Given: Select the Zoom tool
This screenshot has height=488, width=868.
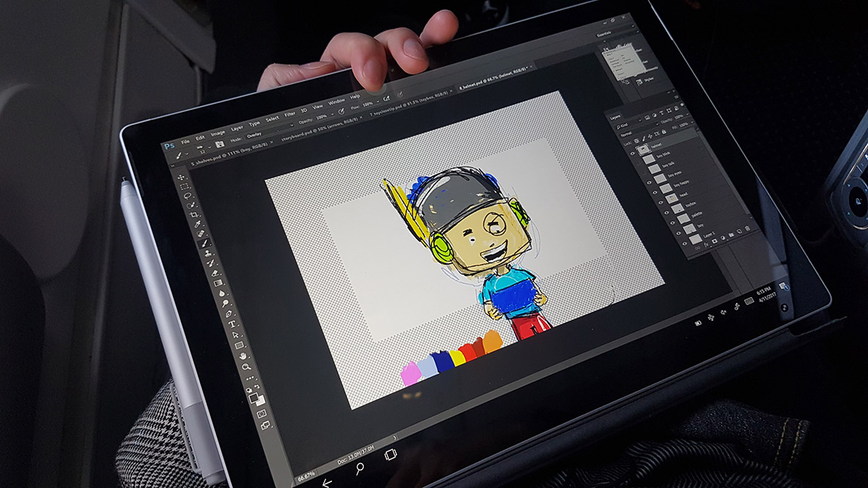Looking at the screenshot, I should click(x=246, y=366).
